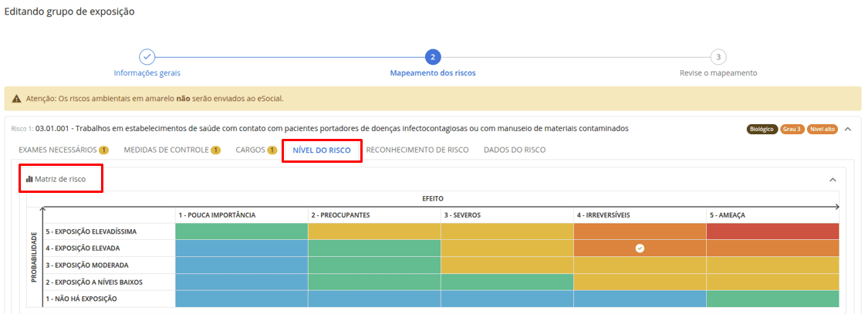Screen dimensions: 868x314
Task: Click the '1 - NÃO HÁ EXPOSIÇÃO' row label
Action: [81, 299]
